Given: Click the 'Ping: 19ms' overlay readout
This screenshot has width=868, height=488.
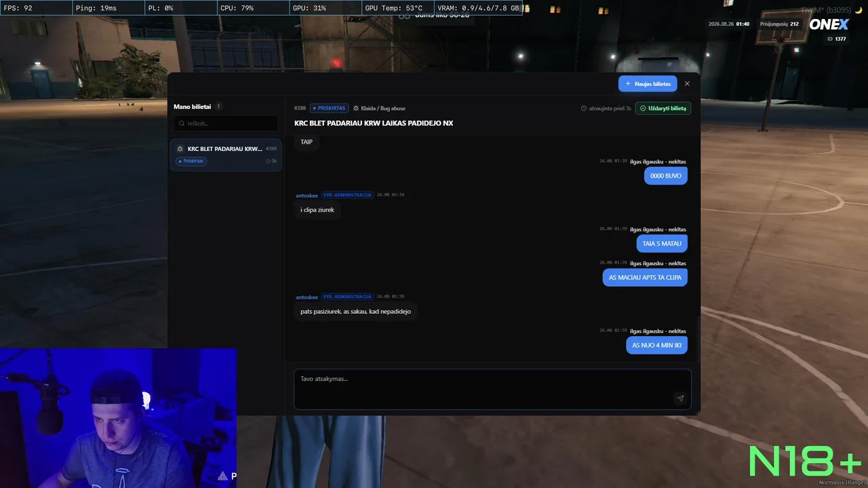Looking at the screenshot, I should tap(96, 8).
